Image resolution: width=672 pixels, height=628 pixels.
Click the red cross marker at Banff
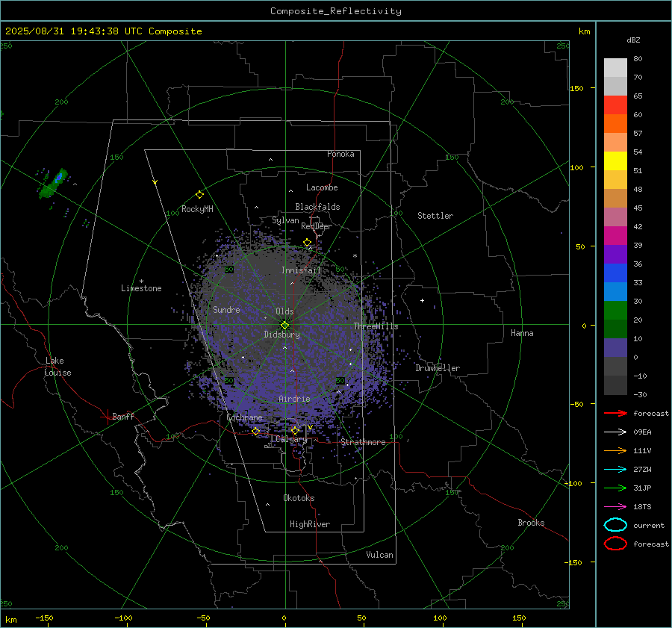[x=107, y=417]
